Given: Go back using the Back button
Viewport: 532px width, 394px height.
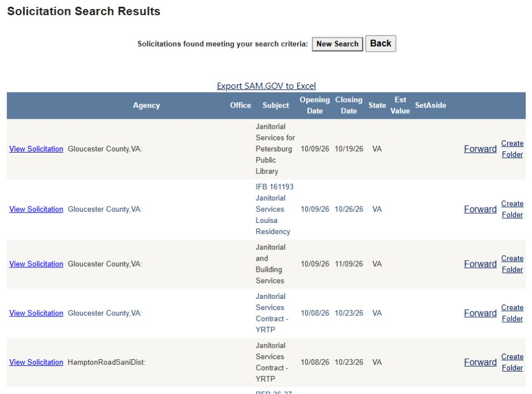Looking at the screenshot, I should coord(381,43).
